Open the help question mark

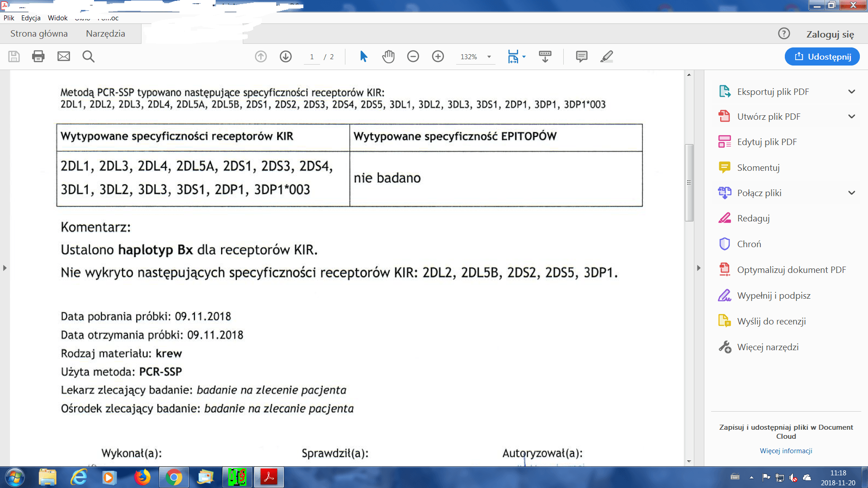click(784, 33)
